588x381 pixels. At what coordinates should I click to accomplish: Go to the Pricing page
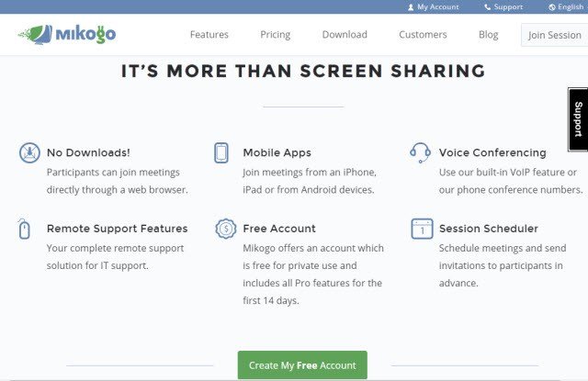(x=276, y=35)
